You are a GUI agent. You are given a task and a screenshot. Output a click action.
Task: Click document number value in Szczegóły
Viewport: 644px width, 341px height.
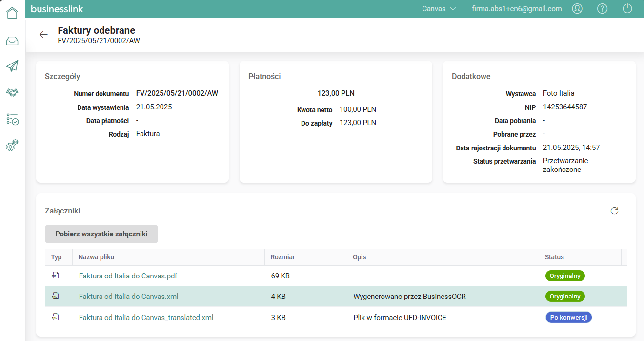click(x=177, y=93)
